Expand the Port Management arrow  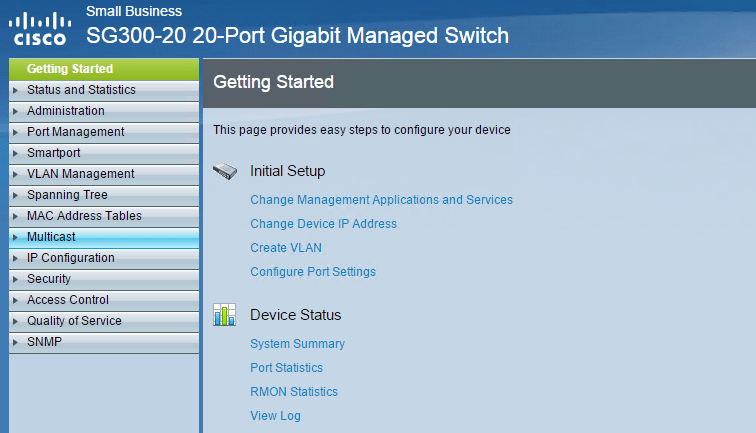(x=16, y=132)
